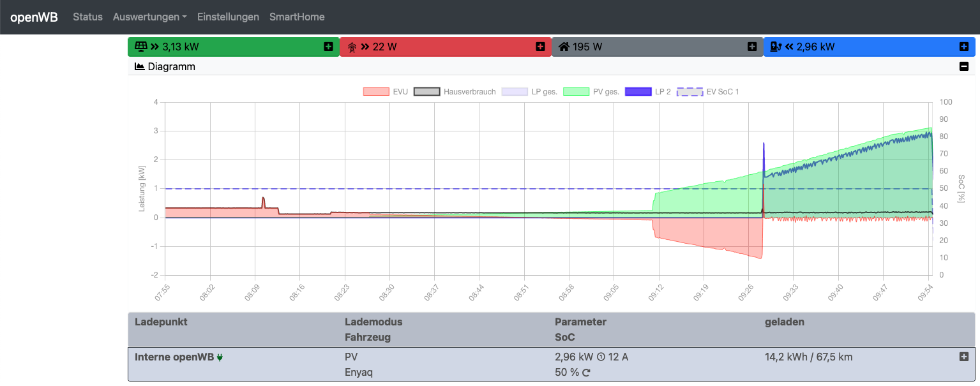Click the green plug icon beside Interne openWB
The width and height of the screenshot is (980, 386).
tap(220, 357)
